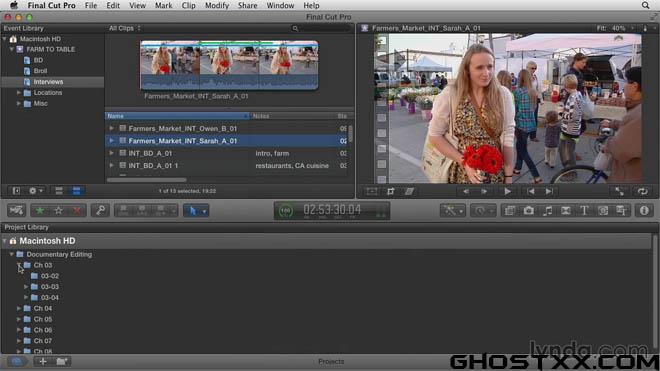Select the Broll keyword collection
The width and height of the screenshot is (660, 371).
coord(40,71)
